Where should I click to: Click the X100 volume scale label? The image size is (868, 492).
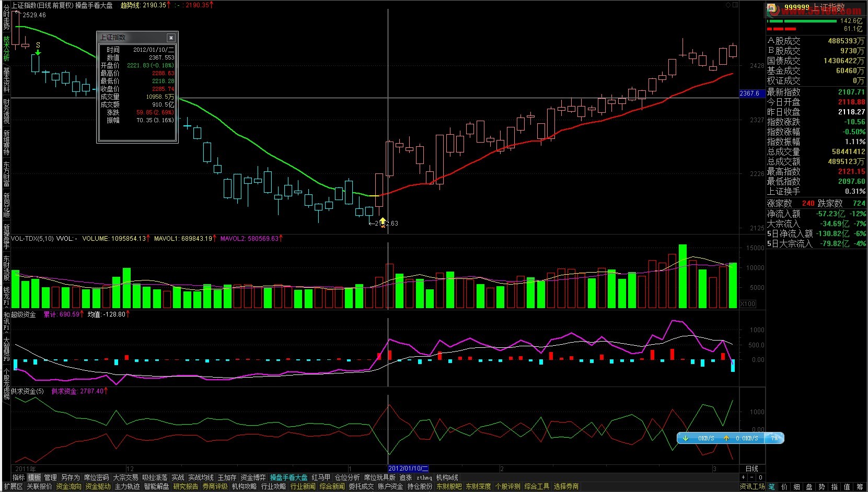[748, 304]
